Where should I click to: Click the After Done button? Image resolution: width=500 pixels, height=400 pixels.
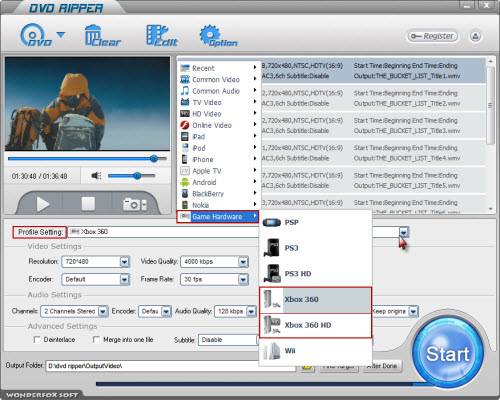click(x=382, y=366)
